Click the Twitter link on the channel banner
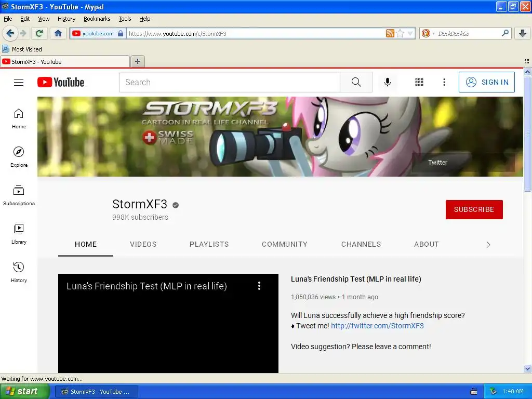 pyautogui.click(x=437, y=163)
